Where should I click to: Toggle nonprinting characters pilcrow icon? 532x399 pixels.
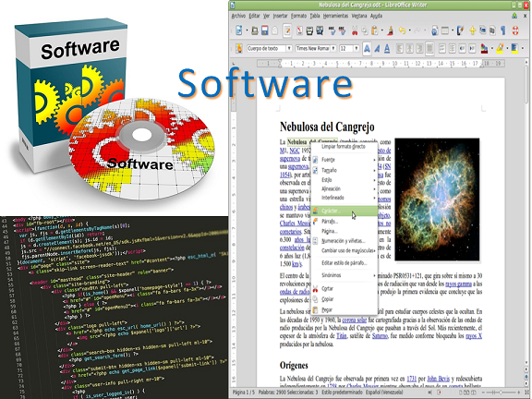pos(502,30)
